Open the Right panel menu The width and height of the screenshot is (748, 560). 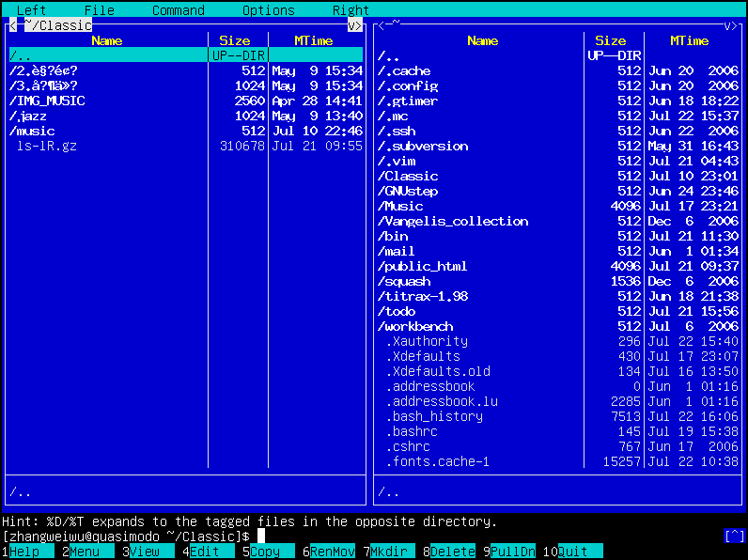(x=351, y=10)
